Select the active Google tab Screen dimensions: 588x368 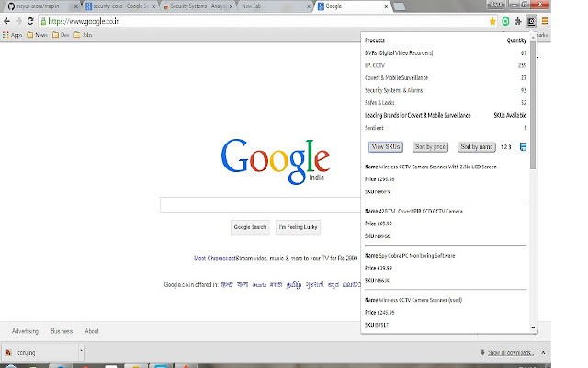click(x=353, y=6)
